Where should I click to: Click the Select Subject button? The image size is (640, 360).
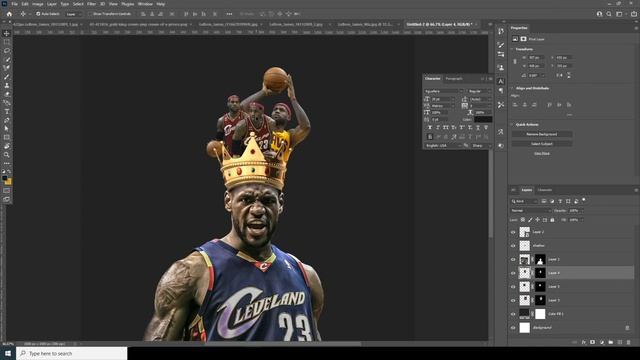pos(542,144)
